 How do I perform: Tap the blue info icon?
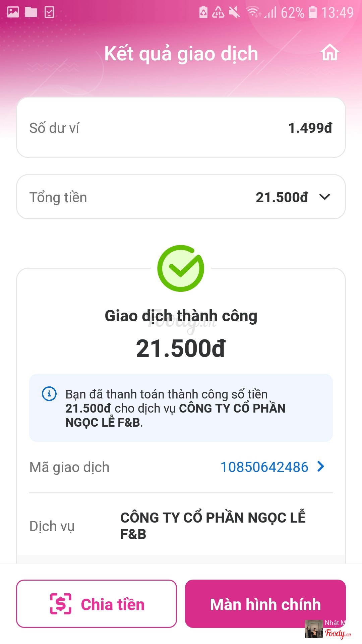click(x=49, y=393)
